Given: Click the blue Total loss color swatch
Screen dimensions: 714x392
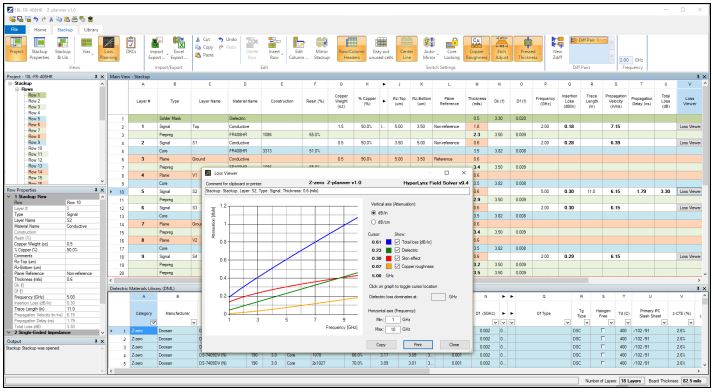Looking at the screenshot, I should point(388,242).
